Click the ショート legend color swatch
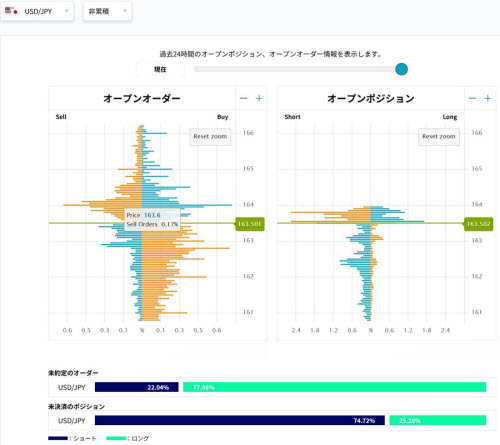Viewport: 500px width, 445px height. pos(58,438)
